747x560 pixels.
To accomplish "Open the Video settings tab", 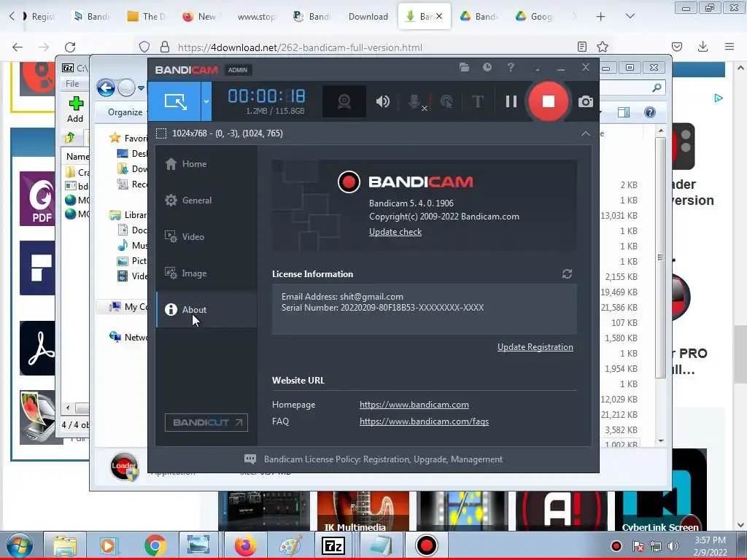I will [x=206, y=237].
